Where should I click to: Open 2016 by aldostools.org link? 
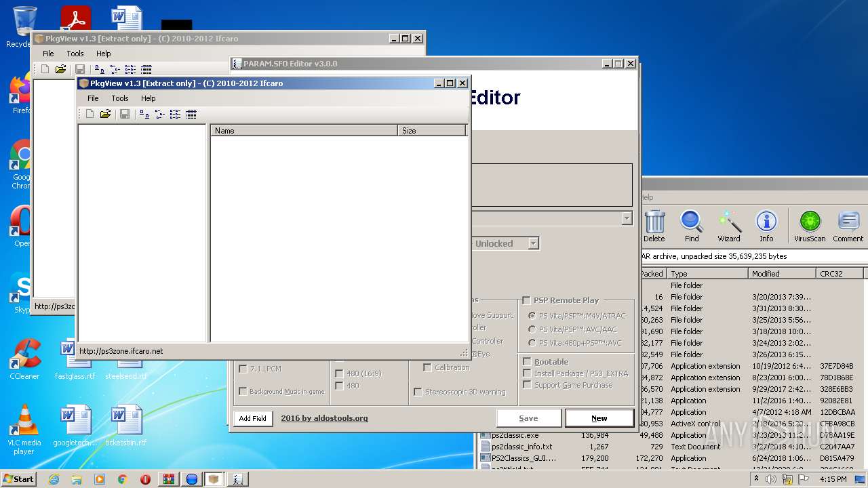tap(324, 418)
